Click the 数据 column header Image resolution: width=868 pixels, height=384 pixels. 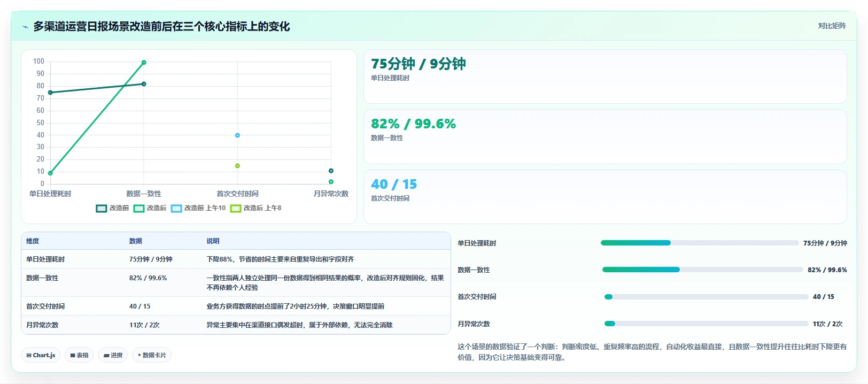click(136, 241)
